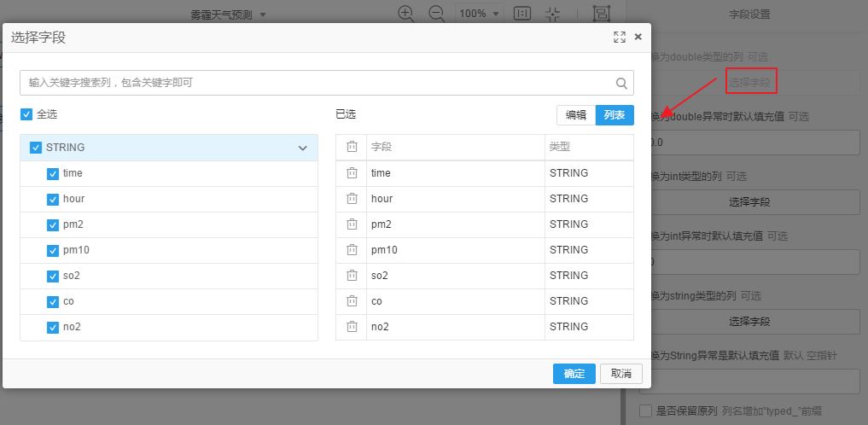This screenshot has height=425, width=868.
Task: Uncheck the pm10 field checkbox
Action: pos(53,251)
